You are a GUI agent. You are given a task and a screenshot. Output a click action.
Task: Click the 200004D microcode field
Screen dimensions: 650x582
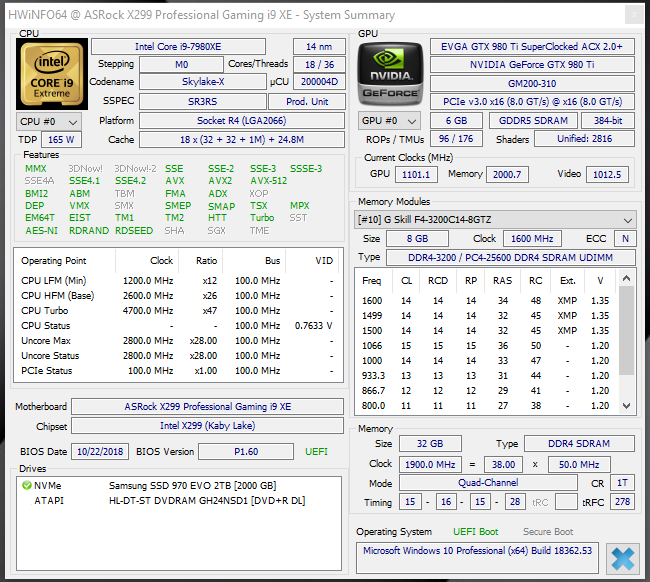[319, 82]
